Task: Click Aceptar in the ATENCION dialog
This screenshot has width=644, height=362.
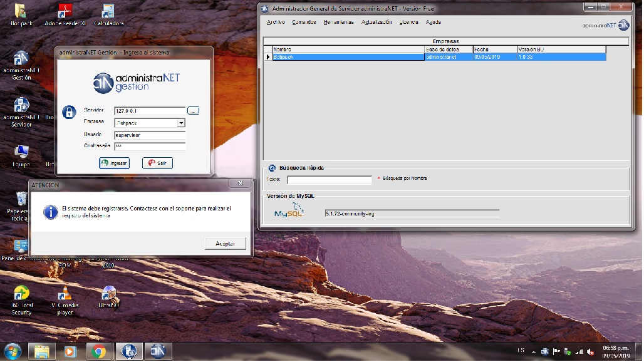Action: [x=226, y=244]
